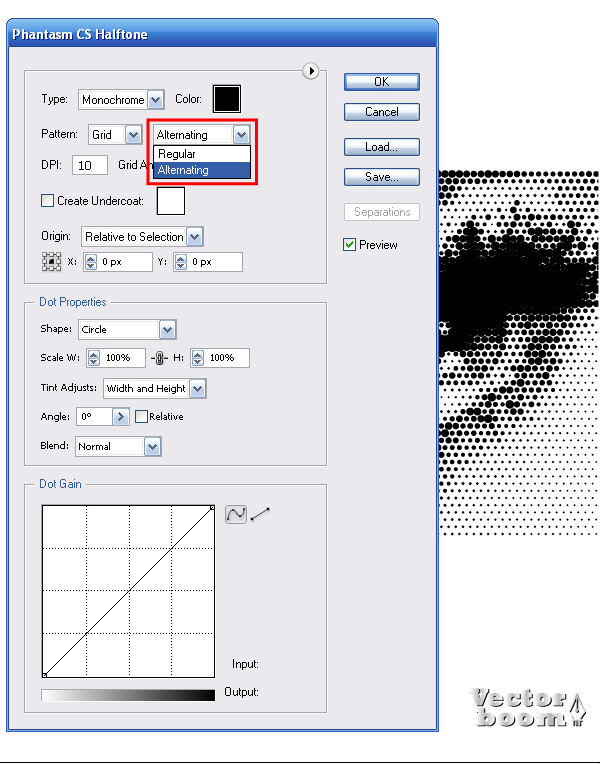Click the white undercoat color swatch
This screenshot has width=600, height=764.
pos(171,201)
